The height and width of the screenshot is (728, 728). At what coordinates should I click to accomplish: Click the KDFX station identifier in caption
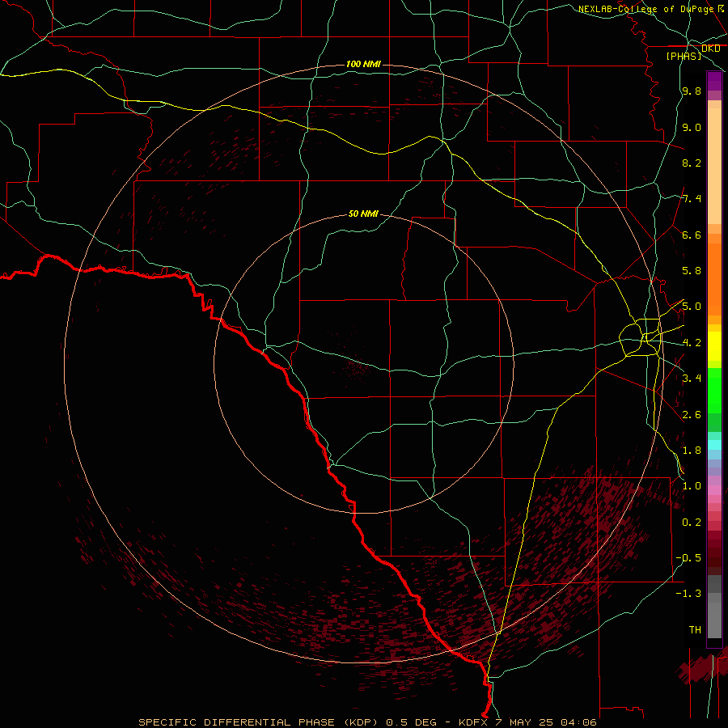(474, 722)
